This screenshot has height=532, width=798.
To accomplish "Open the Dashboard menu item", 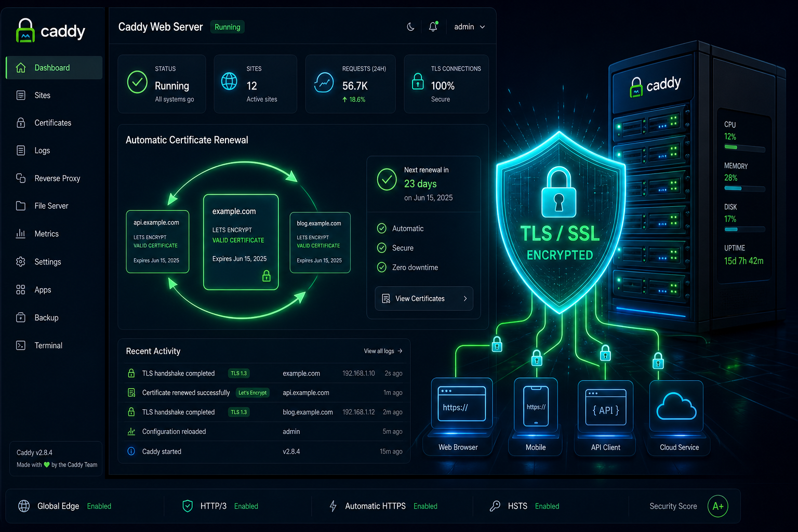I will [54, 68].
